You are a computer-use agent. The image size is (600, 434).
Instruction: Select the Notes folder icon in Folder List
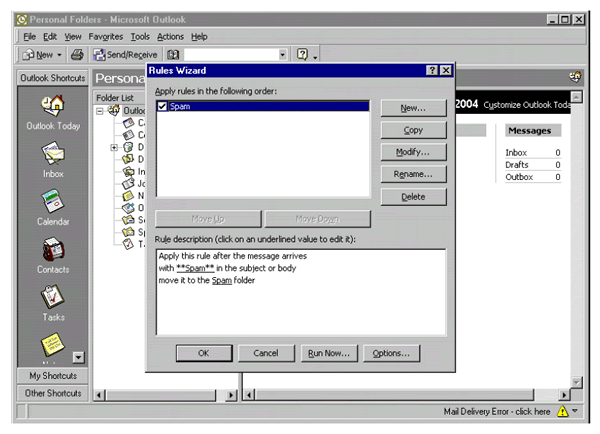[x=128, y=196]
